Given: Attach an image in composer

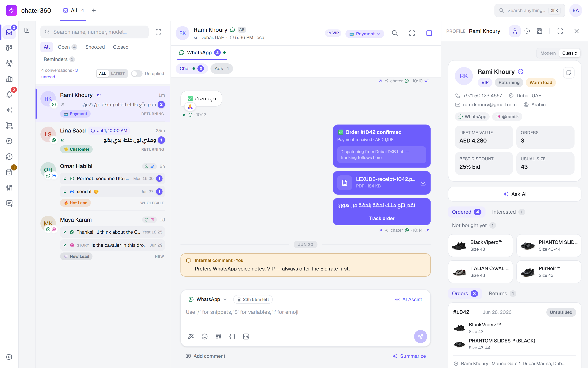Looking at the screenshot, I should [246, 336].
